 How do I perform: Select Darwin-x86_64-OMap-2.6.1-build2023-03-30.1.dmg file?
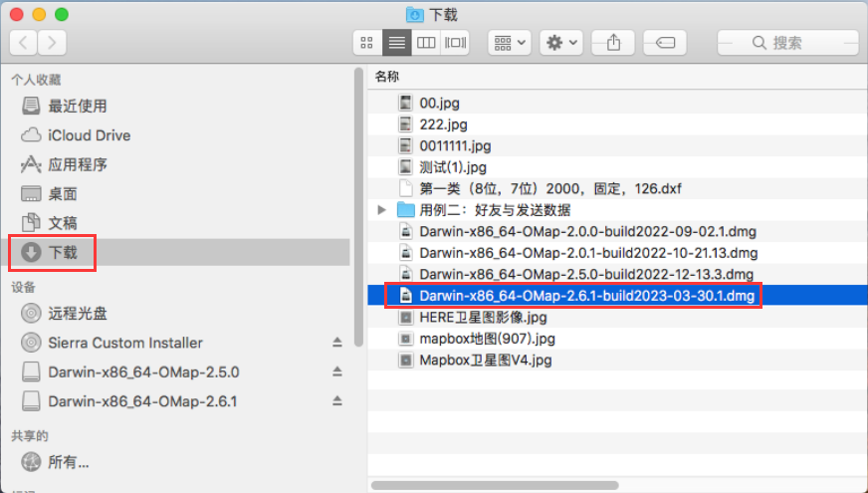click(586, 296)
